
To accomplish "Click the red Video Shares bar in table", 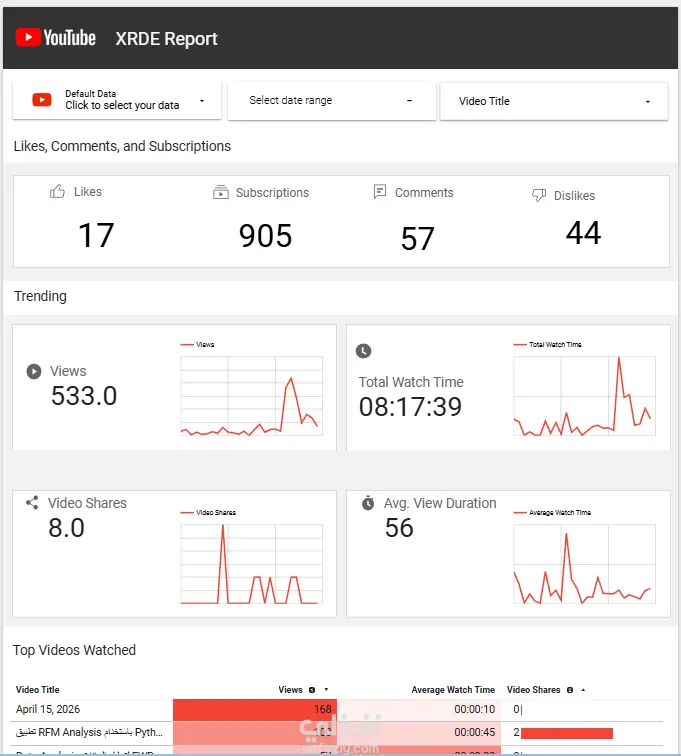I will click(567, 733).
